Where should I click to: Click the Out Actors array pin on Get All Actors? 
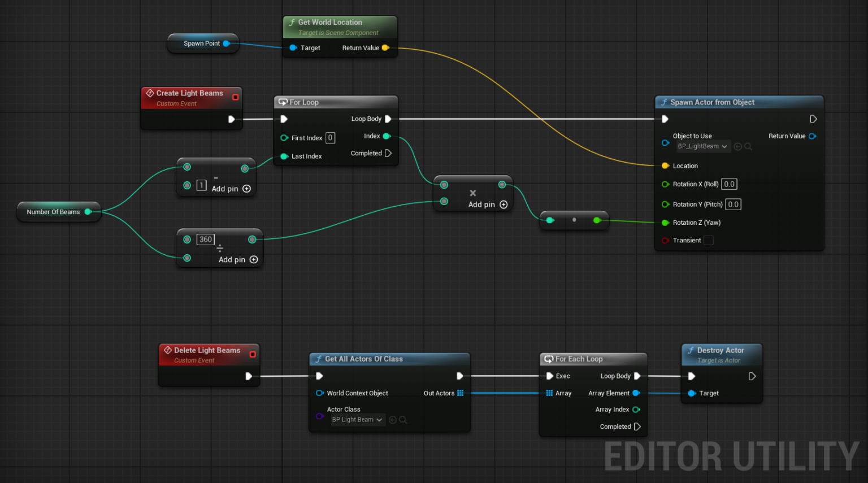pyautogui.click(x=460, y=393)
